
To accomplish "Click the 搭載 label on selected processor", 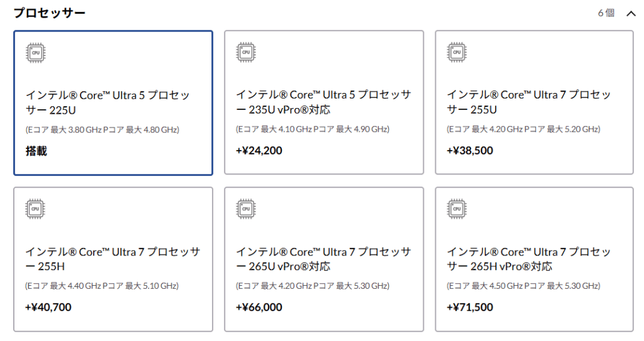I will point(36,151).
